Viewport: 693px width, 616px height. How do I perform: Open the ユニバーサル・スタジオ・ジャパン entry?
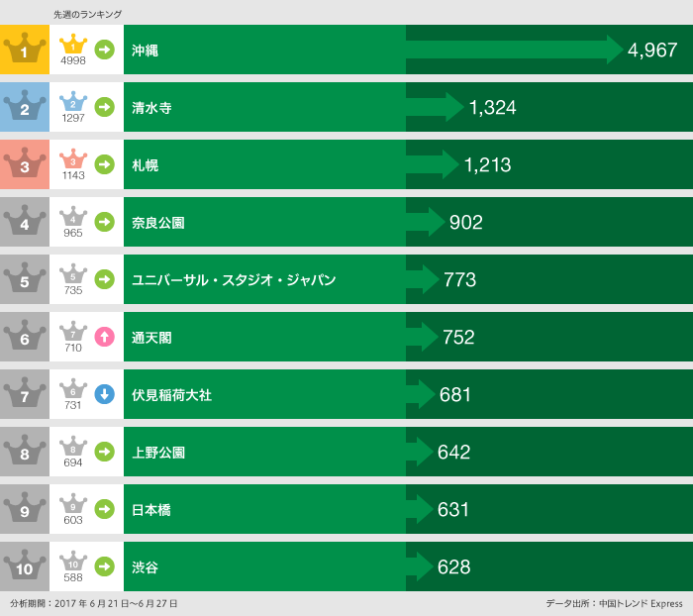pos(234,280)
